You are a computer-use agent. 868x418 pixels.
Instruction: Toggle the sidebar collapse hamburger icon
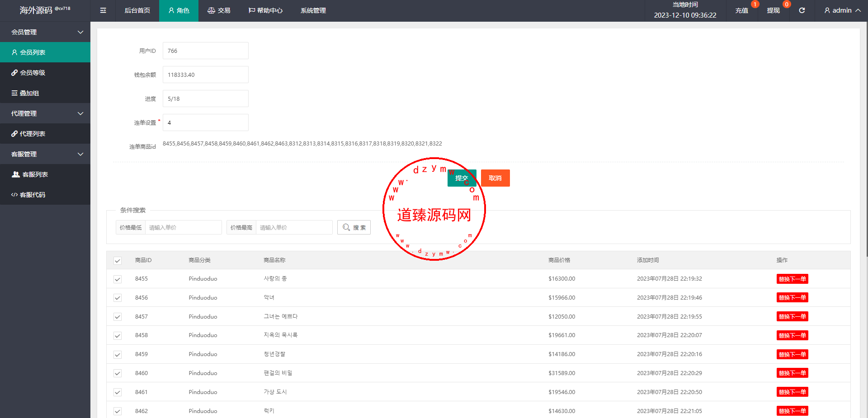(x=103, y=10)
